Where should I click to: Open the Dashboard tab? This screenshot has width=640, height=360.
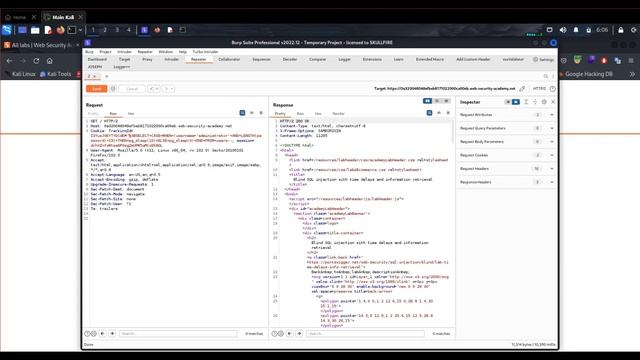coord(97,59)
